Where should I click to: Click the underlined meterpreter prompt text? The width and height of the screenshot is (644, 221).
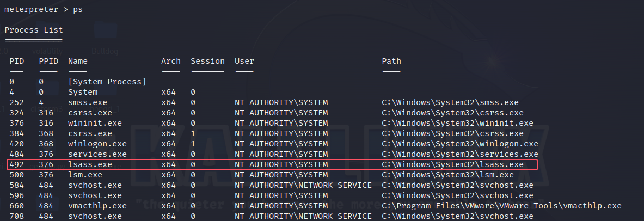31,9
